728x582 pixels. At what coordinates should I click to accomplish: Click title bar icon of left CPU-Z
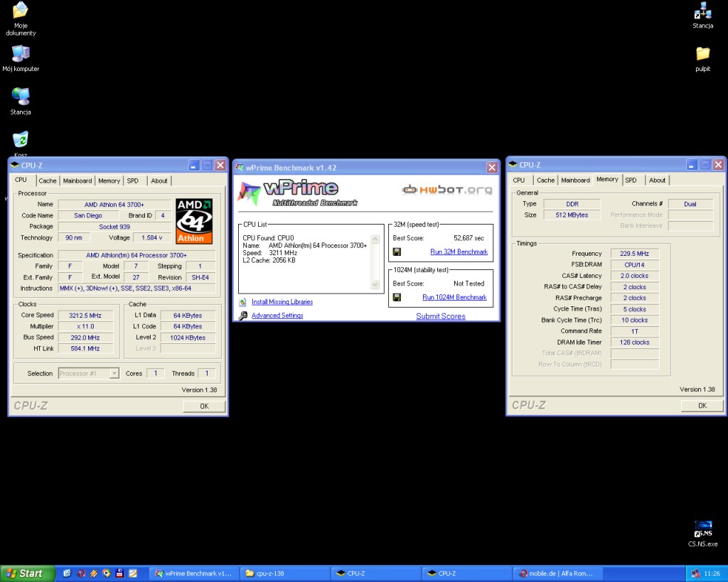point(14,165)
